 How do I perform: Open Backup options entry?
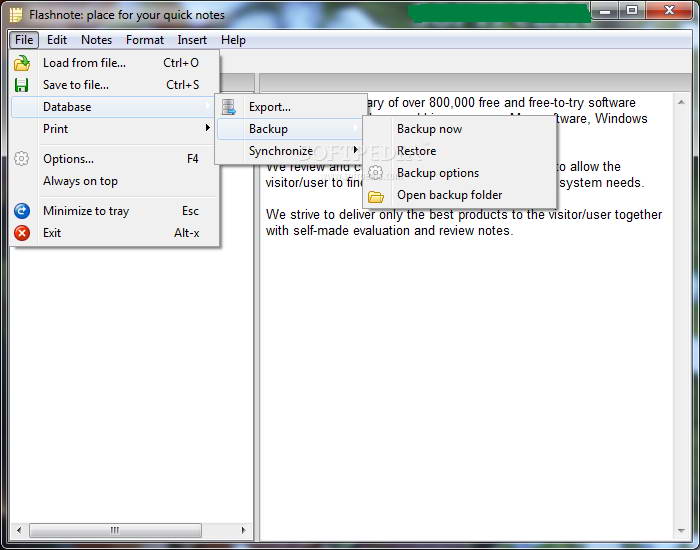(x=460, y=173)
